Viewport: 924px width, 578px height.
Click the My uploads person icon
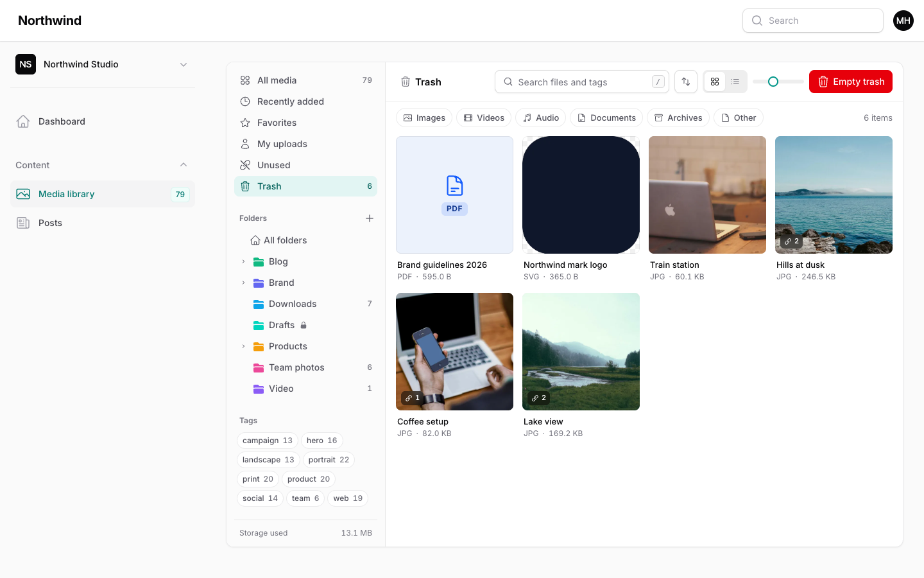coord(245,144)
